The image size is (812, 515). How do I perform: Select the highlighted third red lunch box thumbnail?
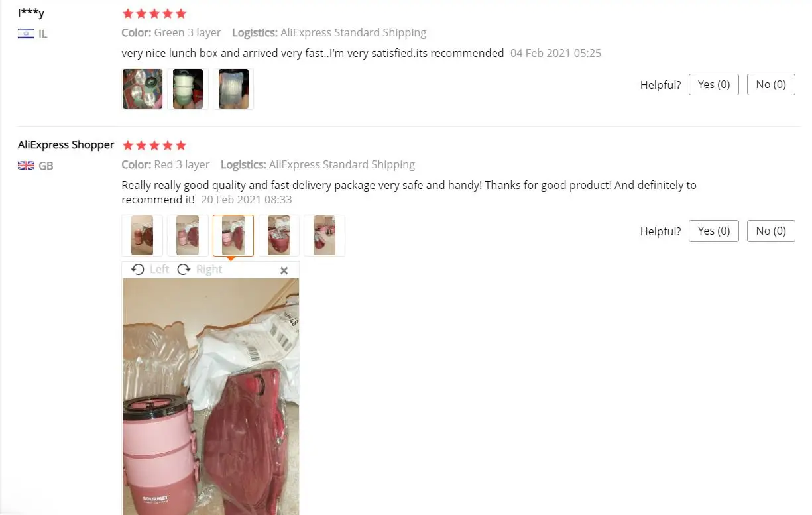tap(233, 235)
